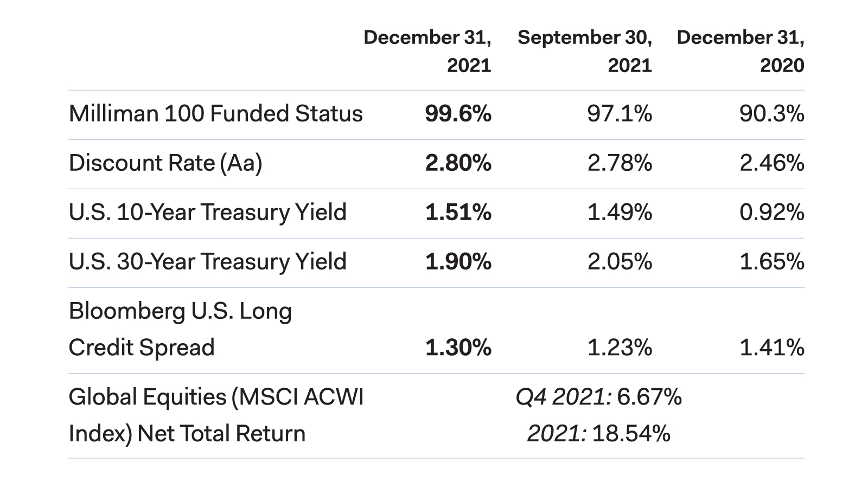Image resolution: width=868 pixels, height=488 pixels.
Task: Click the 1.65% thirty-year yield value
Action: point(771,262)
